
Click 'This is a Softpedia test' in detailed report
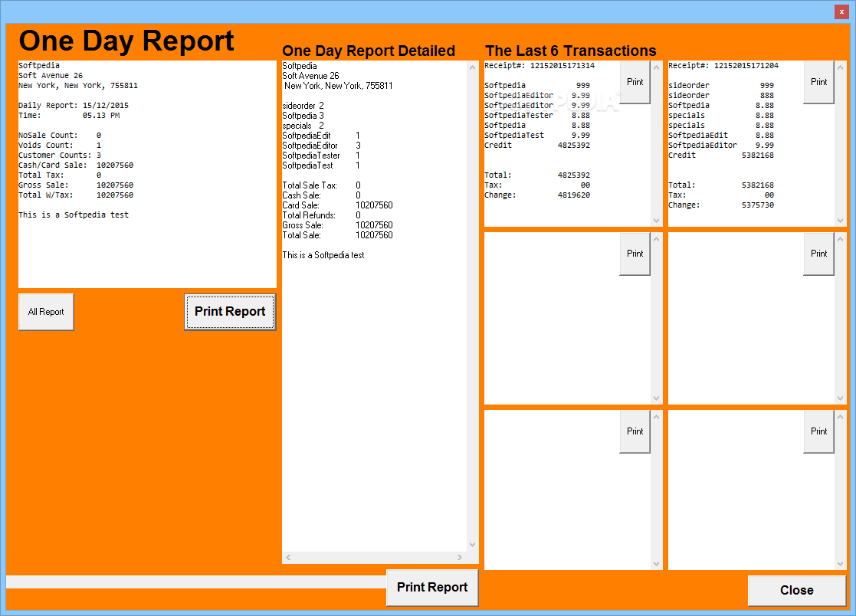coord(323,255)
